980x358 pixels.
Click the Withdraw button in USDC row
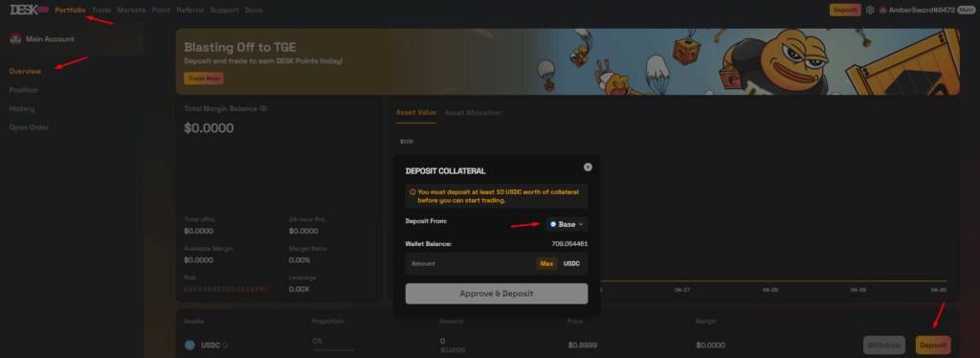pos(884,345)
